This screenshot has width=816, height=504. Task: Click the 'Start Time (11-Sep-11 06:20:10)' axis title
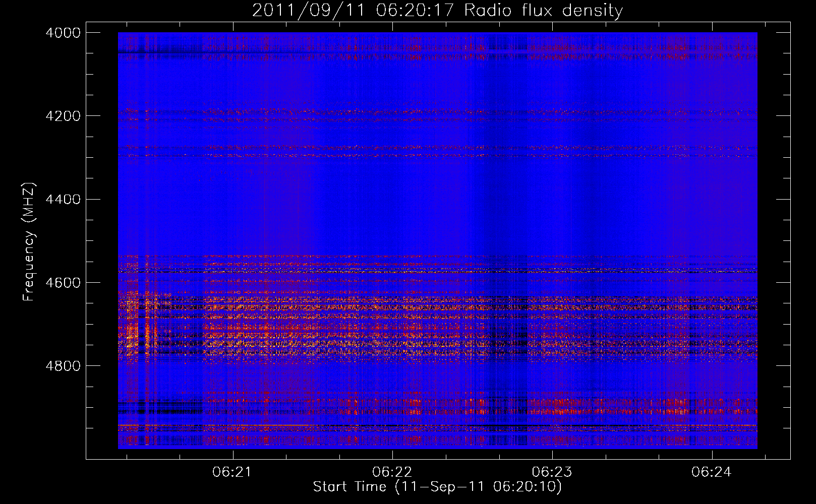[437, 487]
